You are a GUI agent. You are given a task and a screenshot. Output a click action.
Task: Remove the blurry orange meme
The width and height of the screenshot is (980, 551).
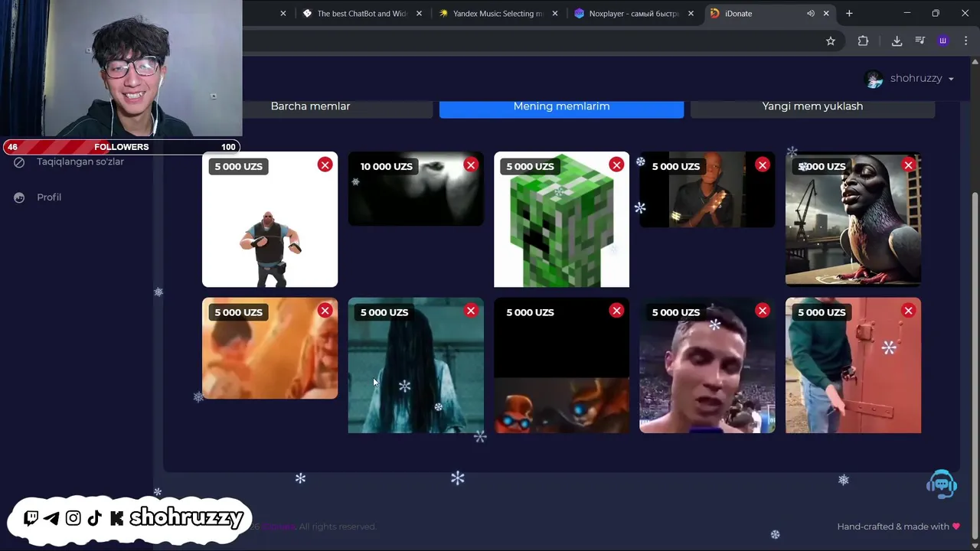pyautogui.click(x=325, y=310)
